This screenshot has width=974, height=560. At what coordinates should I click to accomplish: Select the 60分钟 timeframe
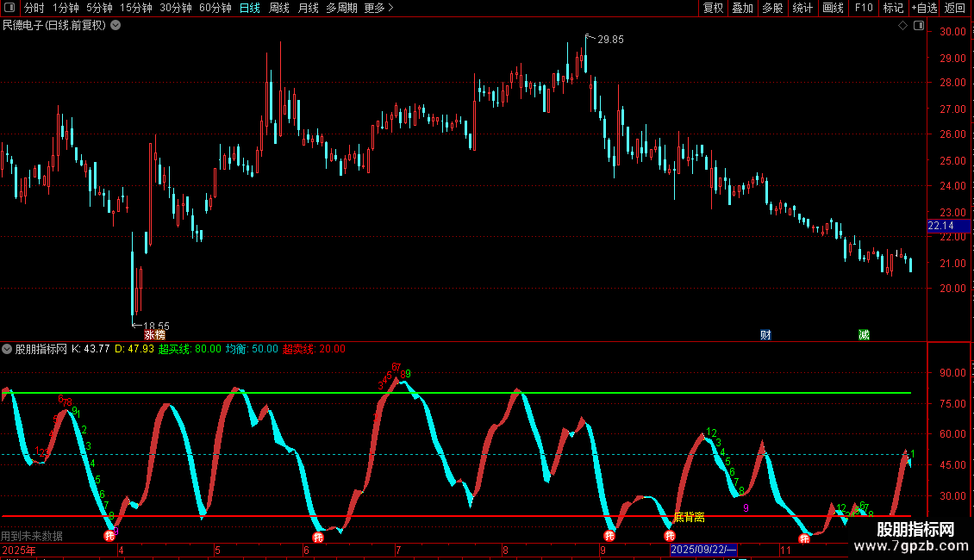pos(215,9)
